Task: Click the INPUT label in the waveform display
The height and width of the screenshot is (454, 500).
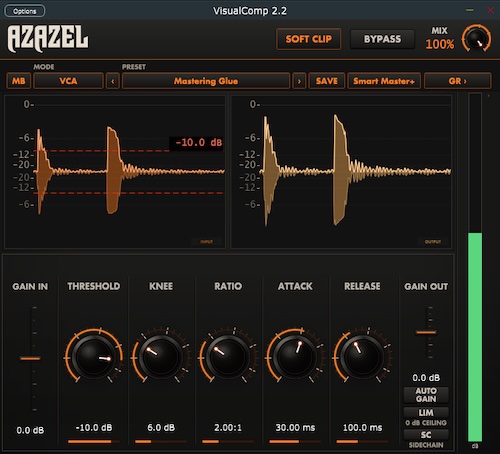Action: pos(207,242)
